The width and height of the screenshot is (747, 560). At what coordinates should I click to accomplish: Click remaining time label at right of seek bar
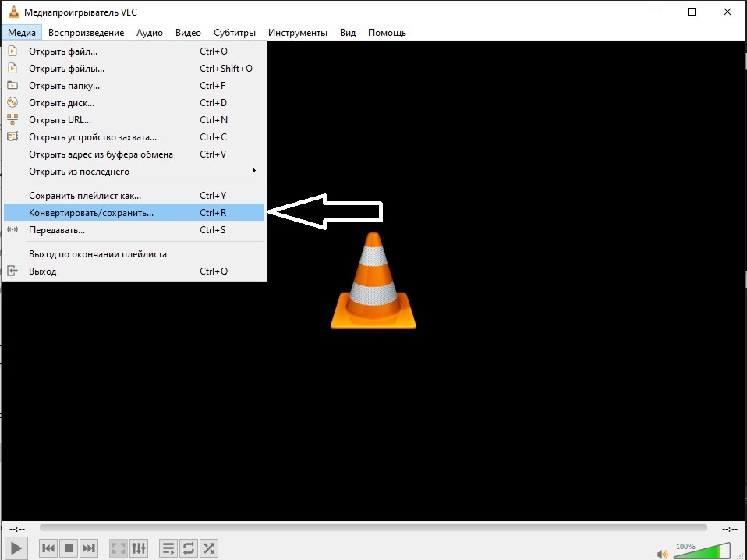[729, 529]
